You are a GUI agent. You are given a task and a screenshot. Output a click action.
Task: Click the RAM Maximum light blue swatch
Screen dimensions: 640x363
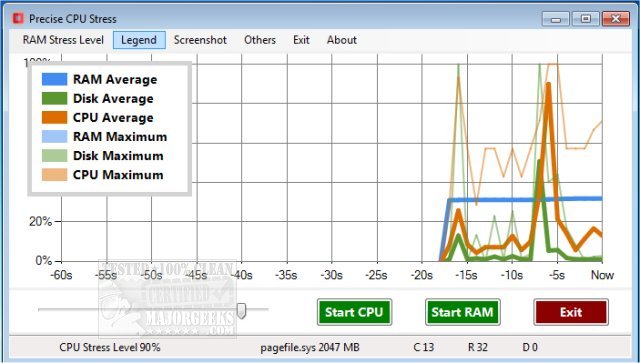click(x=54, y=136)
